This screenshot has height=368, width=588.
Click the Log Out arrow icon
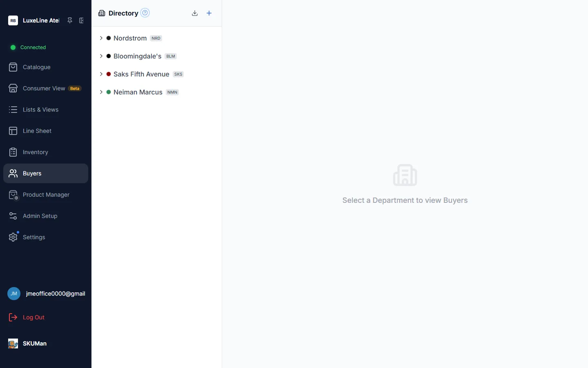tap(13, 317)
